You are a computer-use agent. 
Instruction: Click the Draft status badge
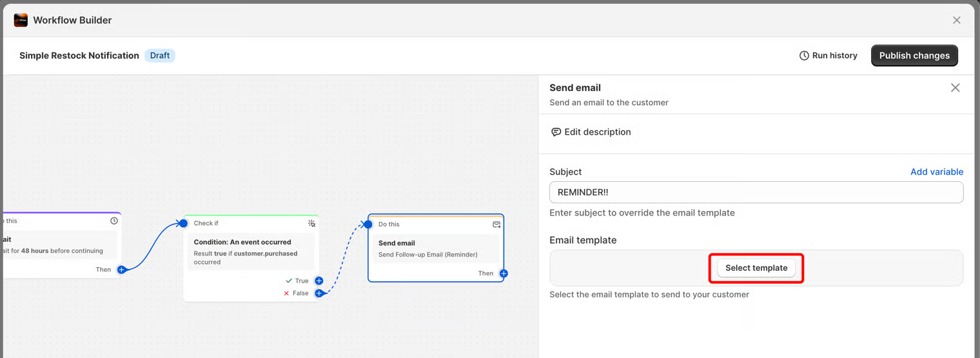point(160,55)
